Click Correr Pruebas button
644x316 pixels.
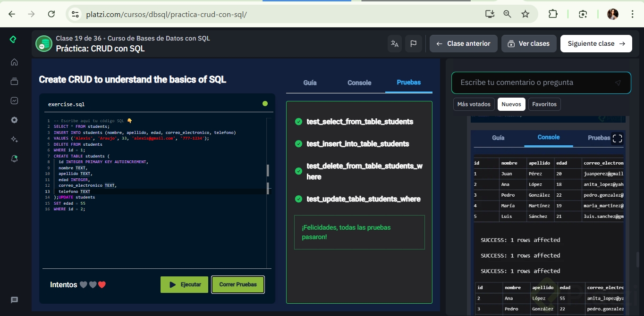[x=238, y=284]
